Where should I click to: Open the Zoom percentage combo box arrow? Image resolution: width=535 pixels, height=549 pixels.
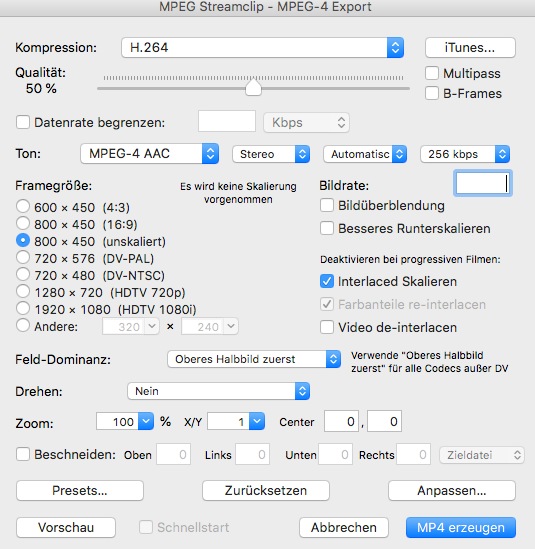point(146,421)
